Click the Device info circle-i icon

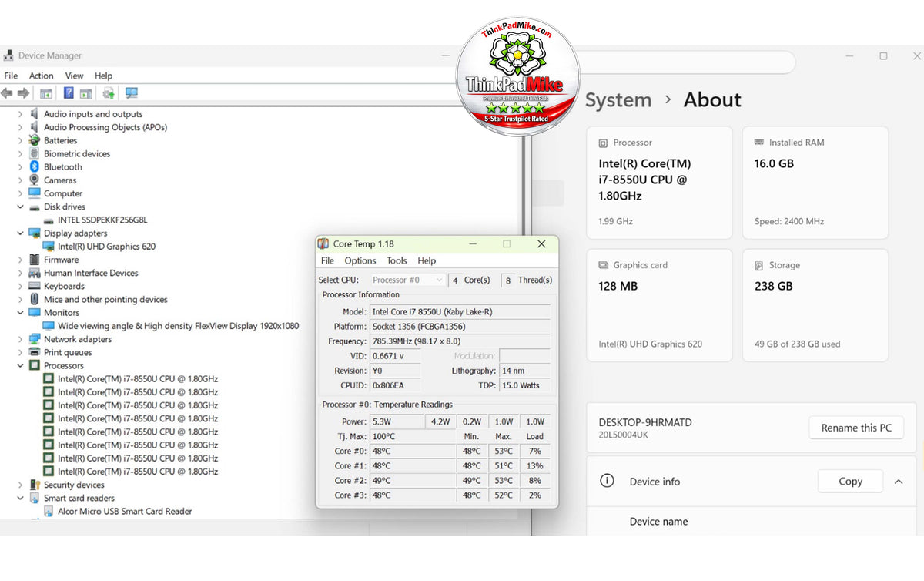pos(607,481)
